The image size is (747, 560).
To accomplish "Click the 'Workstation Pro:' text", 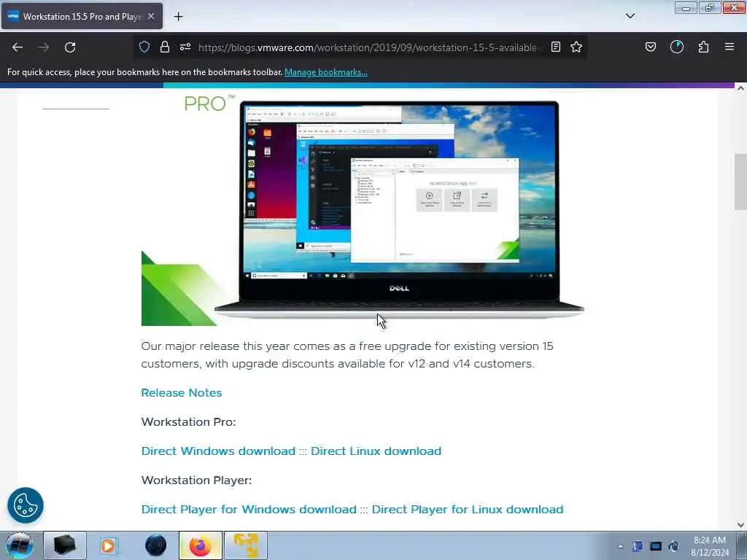I will click(189, 422).
